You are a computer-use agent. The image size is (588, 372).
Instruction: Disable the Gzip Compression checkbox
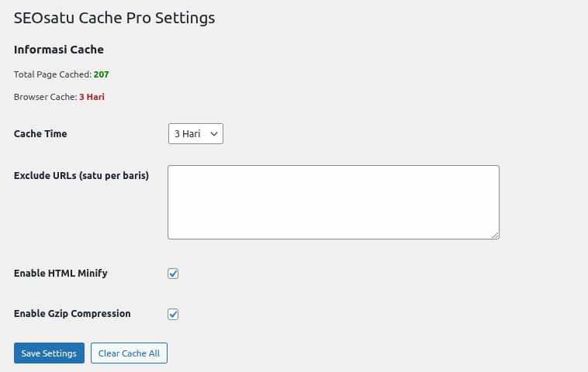[173, 314]
